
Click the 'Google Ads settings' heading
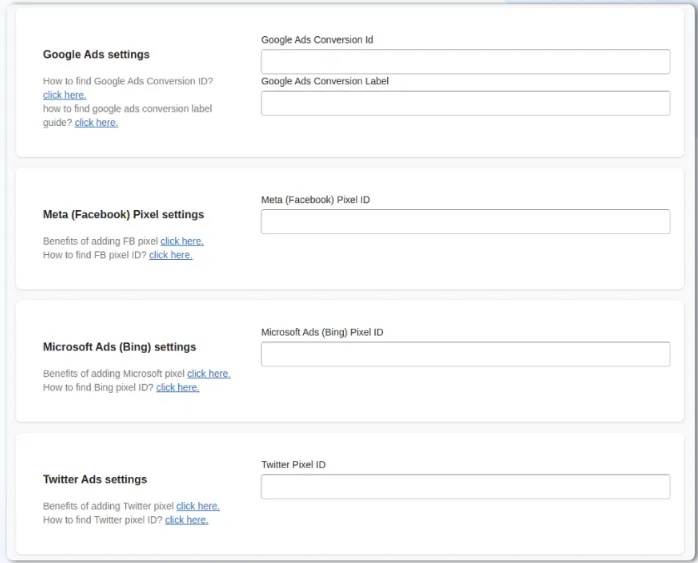[96, 54]
